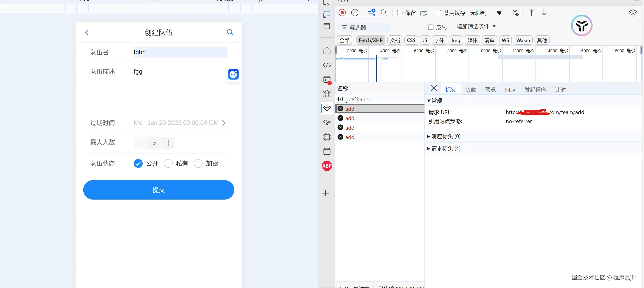This screenshot has height=288, width=644.
Task: Open the network search magnifier
Action: 384,13
